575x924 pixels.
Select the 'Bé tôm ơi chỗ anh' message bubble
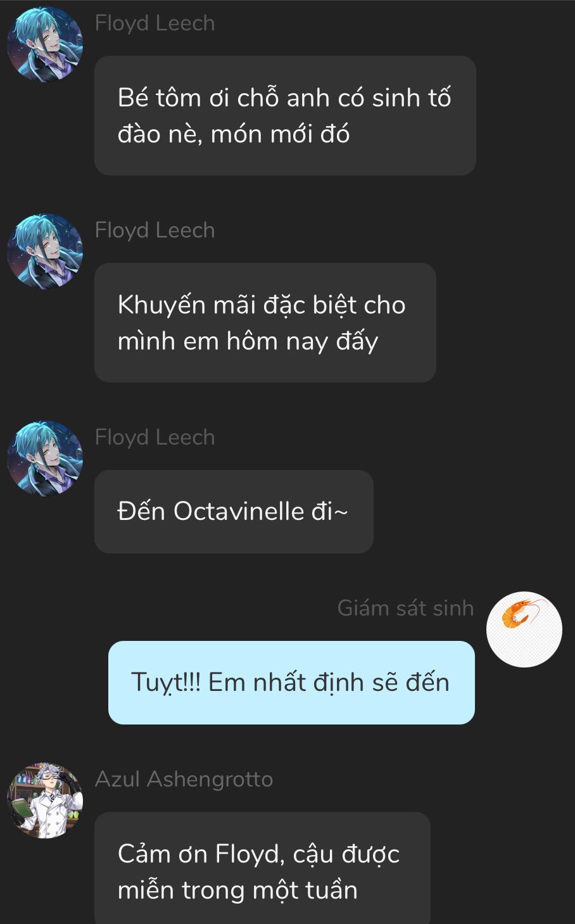click(x=285, y=115)
